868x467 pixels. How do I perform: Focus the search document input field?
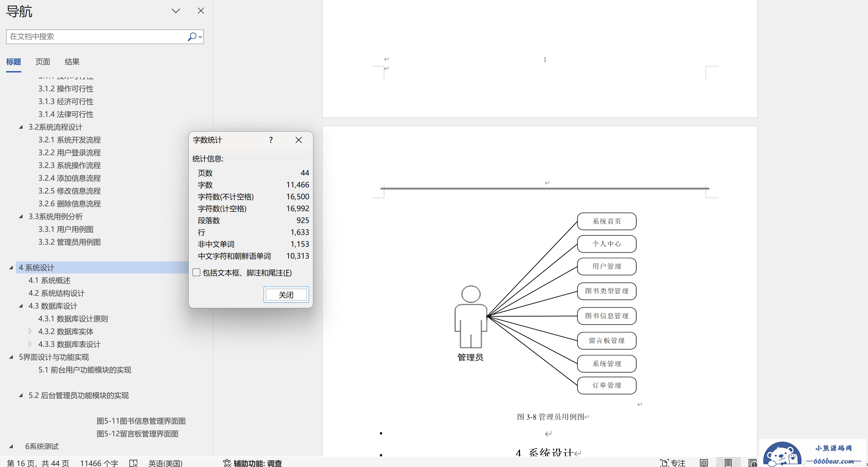click(96, 37)
